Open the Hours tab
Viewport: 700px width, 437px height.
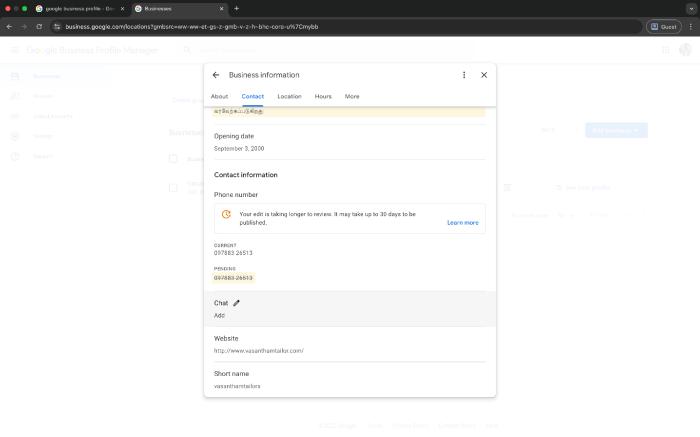323,96
